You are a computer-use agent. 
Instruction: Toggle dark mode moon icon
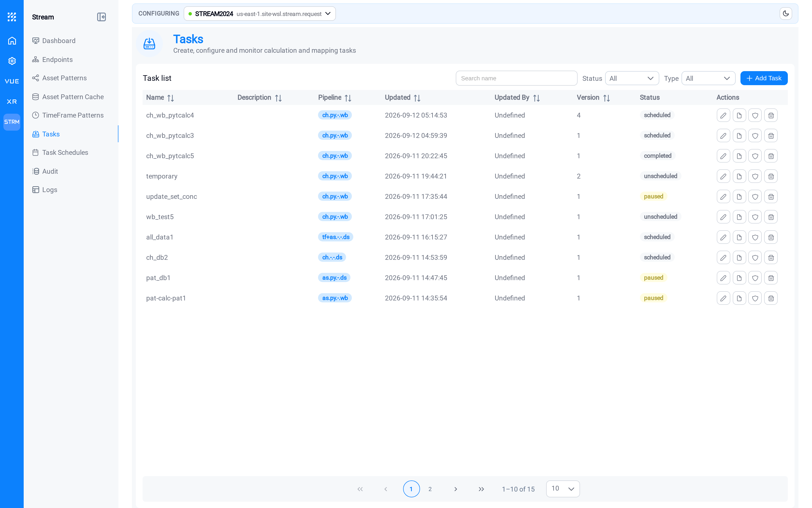pyautogui.click(x=785, y=14)
